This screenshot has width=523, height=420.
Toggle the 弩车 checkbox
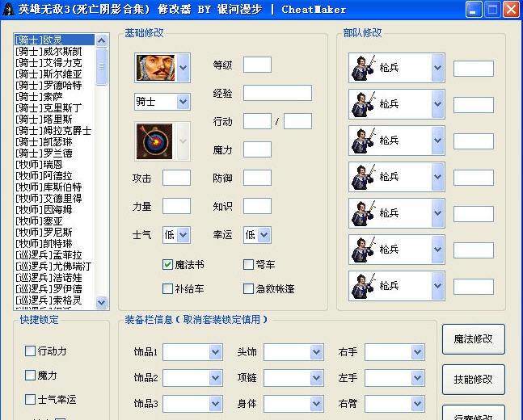[x=248, y=265]
